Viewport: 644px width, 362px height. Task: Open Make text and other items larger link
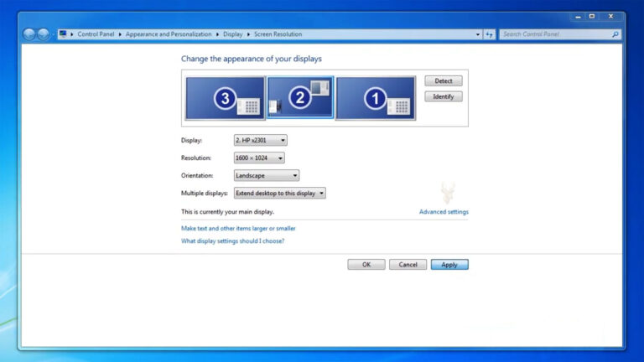coord(238,228)
